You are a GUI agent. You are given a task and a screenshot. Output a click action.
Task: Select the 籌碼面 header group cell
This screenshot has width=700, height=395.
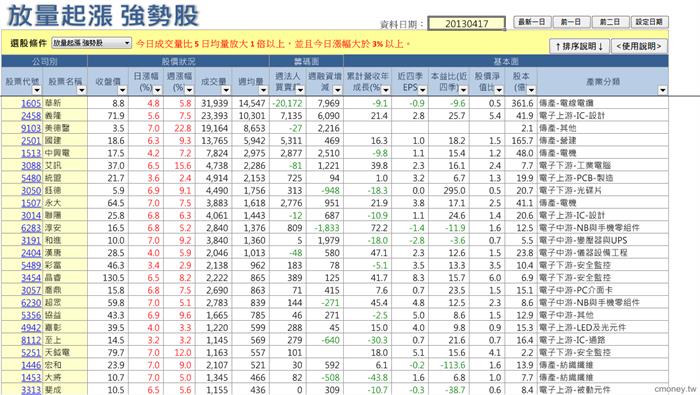[x=306, y=61]
